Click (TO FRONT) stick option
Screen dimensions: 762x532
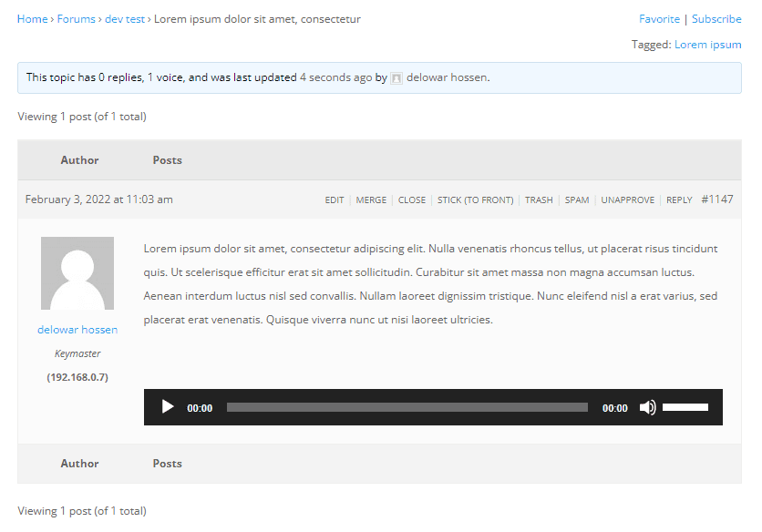(489, 200)
